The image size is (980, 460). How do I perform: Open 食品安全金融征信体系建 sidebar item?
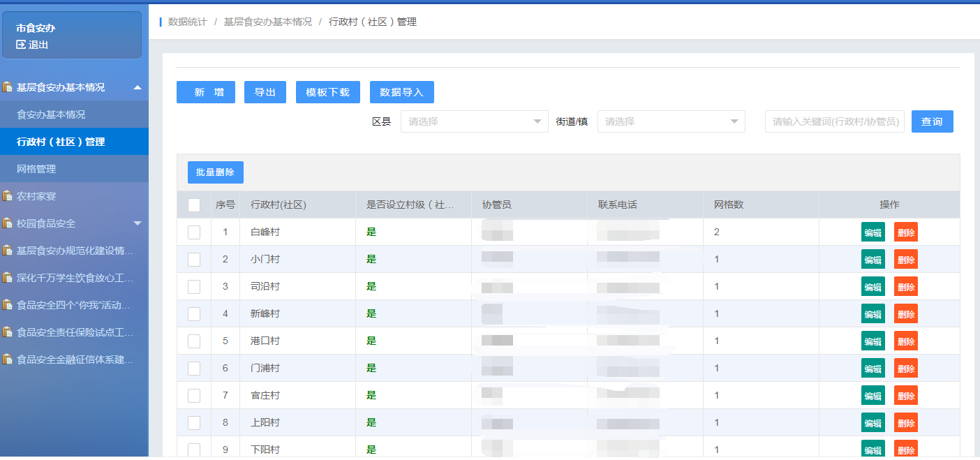point(74,359)
